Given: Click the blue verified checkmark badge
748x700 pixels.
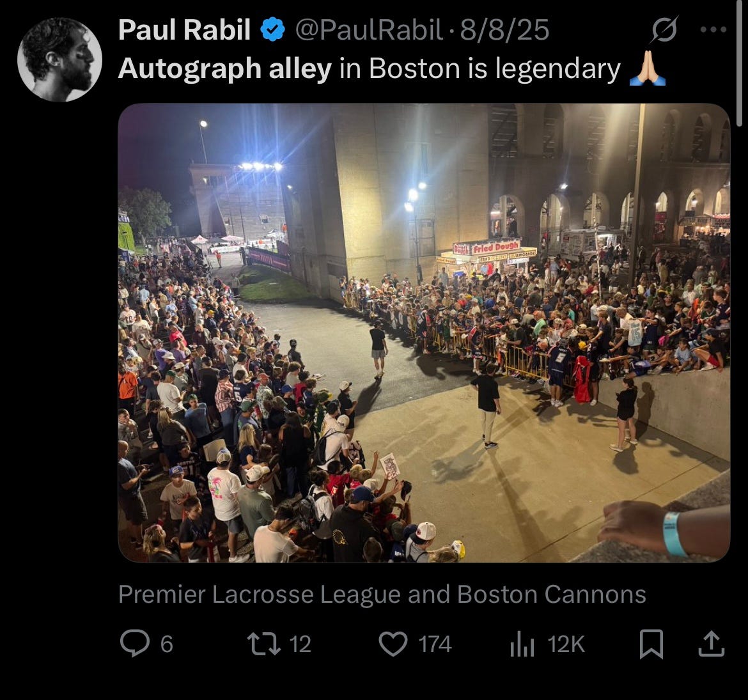Looking at the screenshot, I should tap(272, 29).
